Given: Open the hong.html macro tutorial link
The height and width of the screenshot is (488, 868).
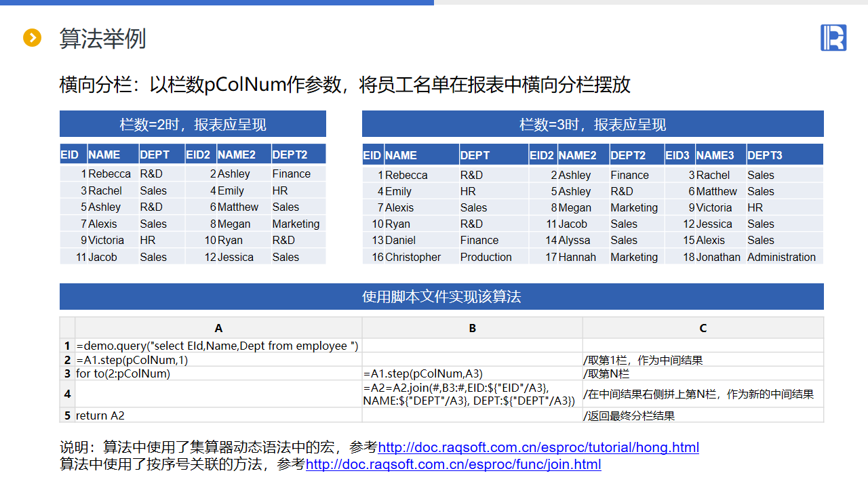Looking at the screenshot, I should pos(538,447).
